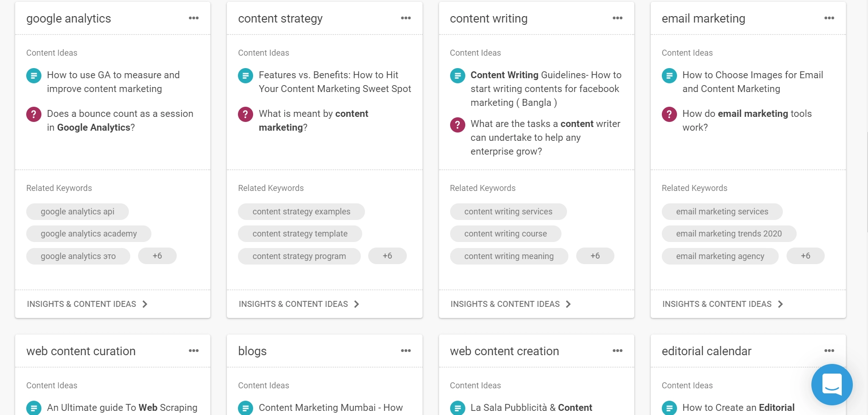Screen dimensions: 868x415
Task: Open Insights & Content Ideas for content strategy
Action: coord(297,304)
